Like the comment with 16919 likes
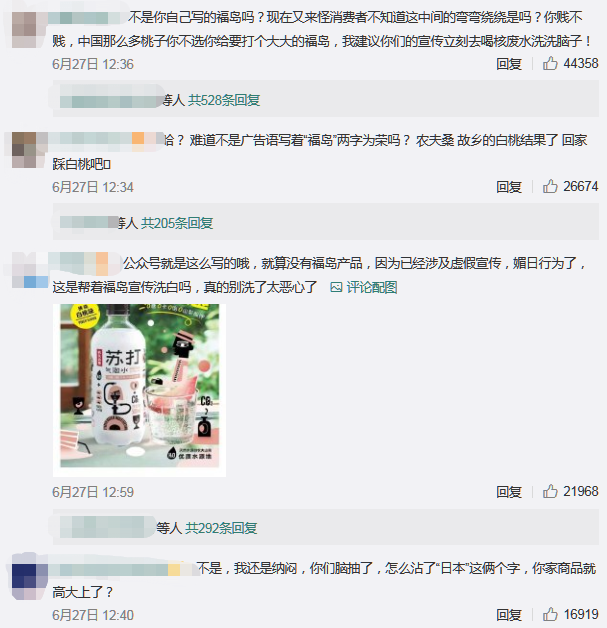The height and width of the screenshot is (628, 607). pyautogui.click(x=550, y=614)
